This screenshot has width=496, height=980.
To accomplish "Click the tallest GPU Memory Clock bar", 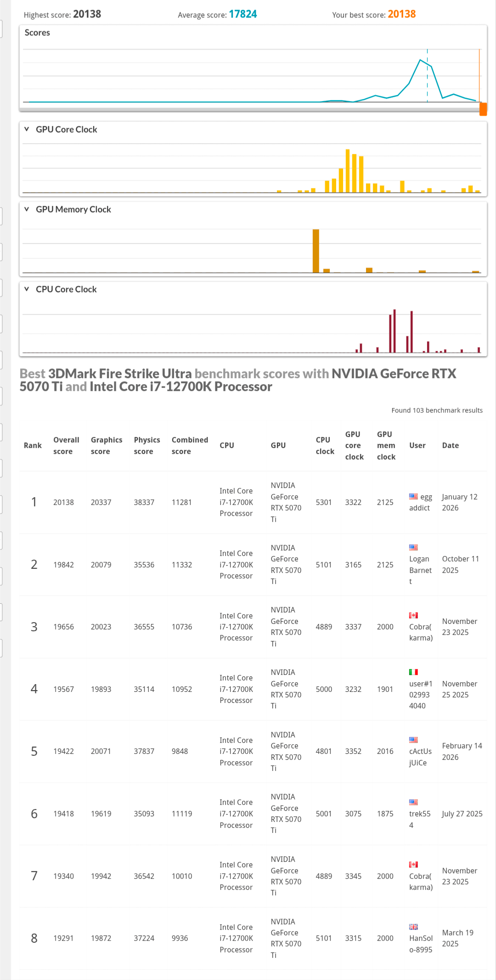I will 316,251.
